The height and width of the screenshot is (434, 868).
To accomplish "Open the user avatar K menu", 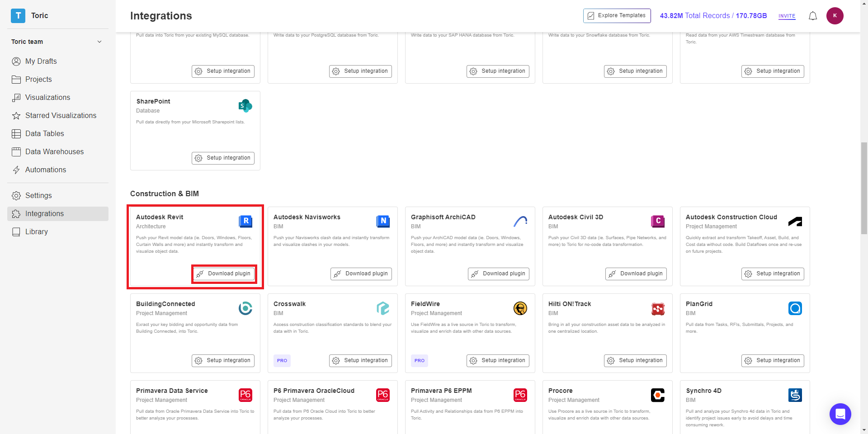I will [x=835, y=16].
